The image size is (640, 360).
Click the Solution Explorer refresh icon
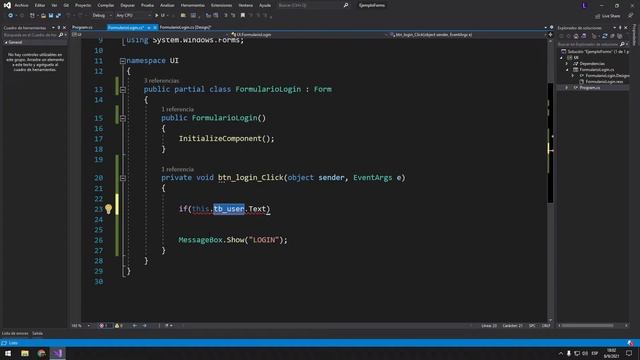605,36
